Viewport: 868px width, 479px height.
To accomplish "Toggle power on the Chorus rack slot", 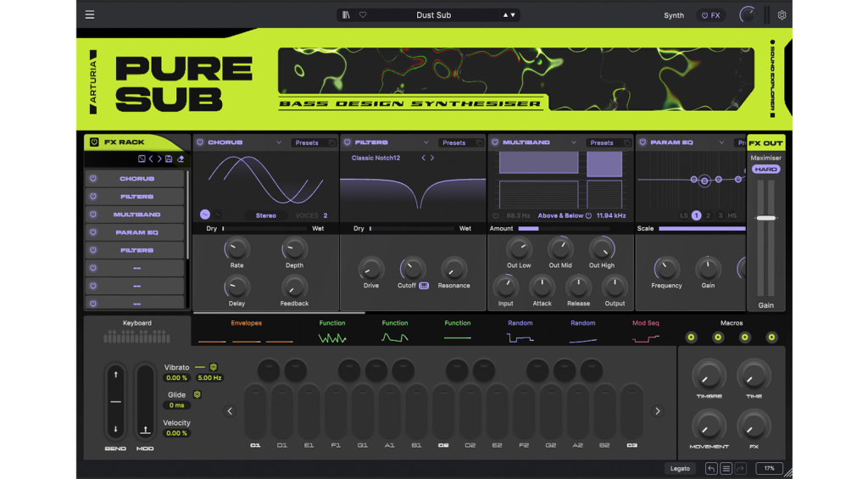I will pos(93,178).
